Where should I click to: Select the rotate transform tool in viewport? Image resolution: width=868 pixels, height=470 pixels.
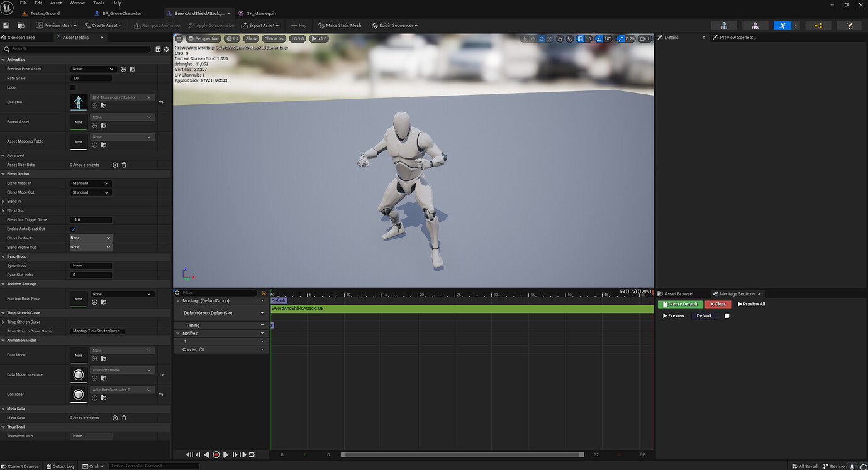pos(542,38)
